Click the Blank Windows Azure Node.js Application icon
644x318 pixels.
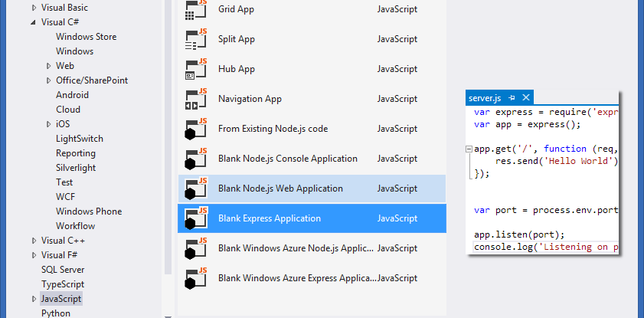[197, 248]
